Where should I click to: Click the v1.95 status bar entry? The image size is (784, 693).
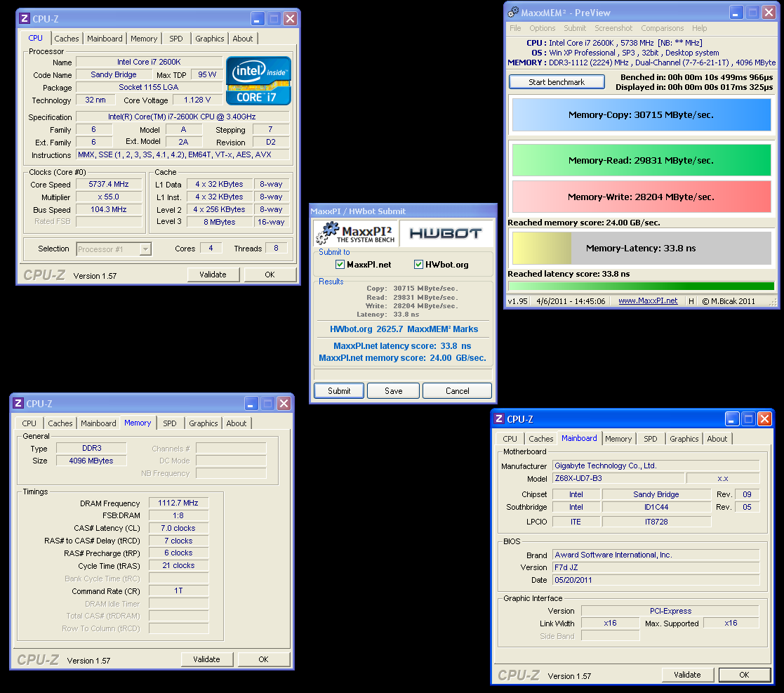[517, 301]
